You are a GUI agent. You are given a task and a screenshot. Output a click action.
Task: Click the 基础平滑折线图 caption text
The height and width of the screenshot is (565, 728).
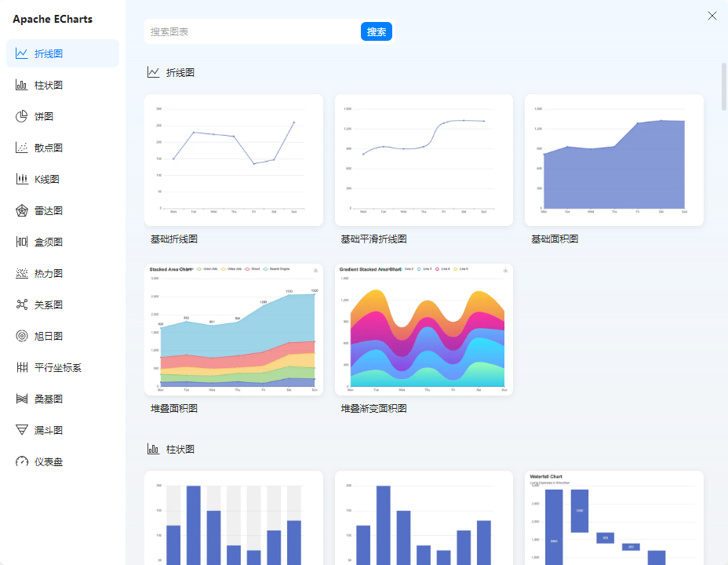pyautogui.click(x=373, y=239)
